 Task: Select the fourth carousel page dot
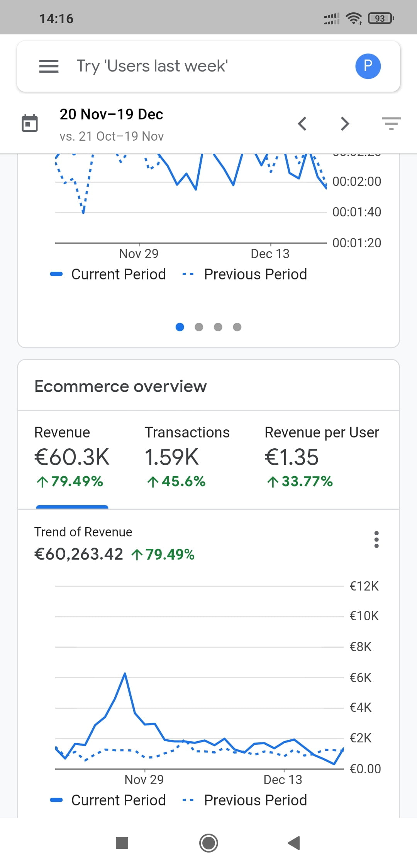pos(237,327)
